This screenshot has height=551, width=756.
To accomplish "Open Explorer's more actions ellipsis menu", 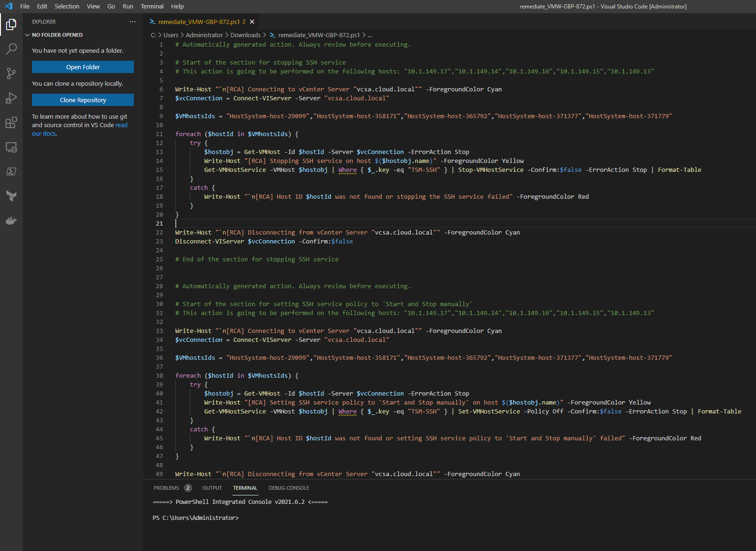I will (x=132, y=22).
